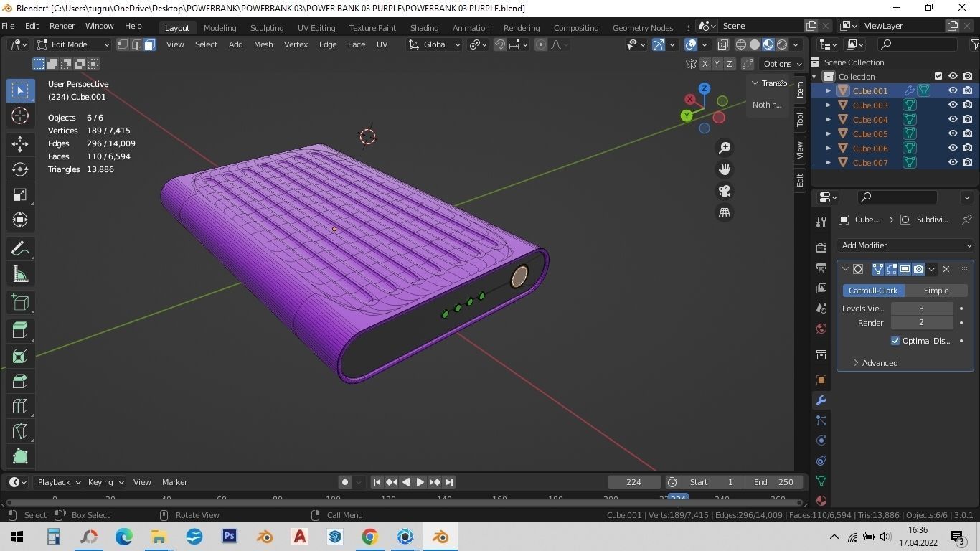Disable Cube.007 in renders camera icon
The width and height of the screenshot is (980, 551).
click(x=967, y=162)
